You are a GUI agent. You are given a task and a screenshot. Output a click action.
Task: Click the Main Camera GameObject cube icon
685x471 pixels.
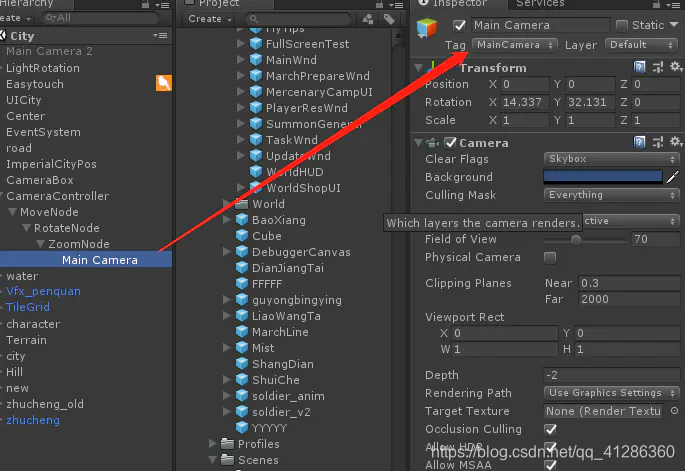(x=427, y=28)
